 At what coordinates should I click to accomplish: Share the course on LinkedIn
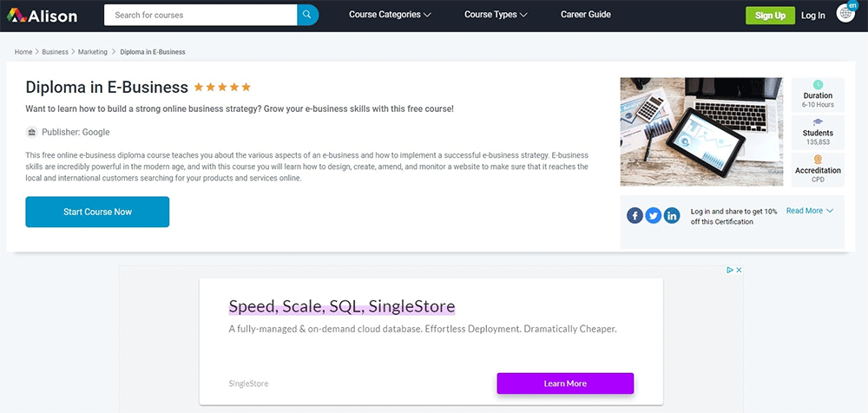[x=672, y=216]
